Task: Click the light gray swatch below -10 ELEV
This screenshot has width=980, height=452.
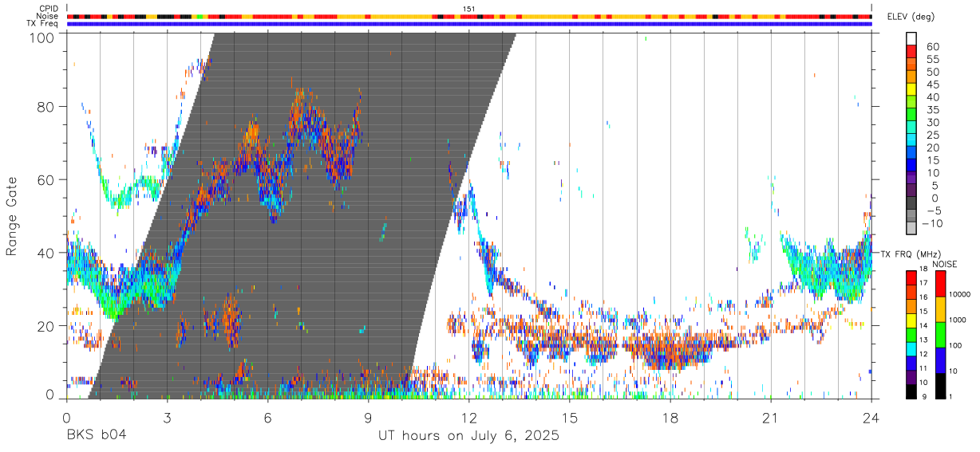Action: (x=911, y=226)
